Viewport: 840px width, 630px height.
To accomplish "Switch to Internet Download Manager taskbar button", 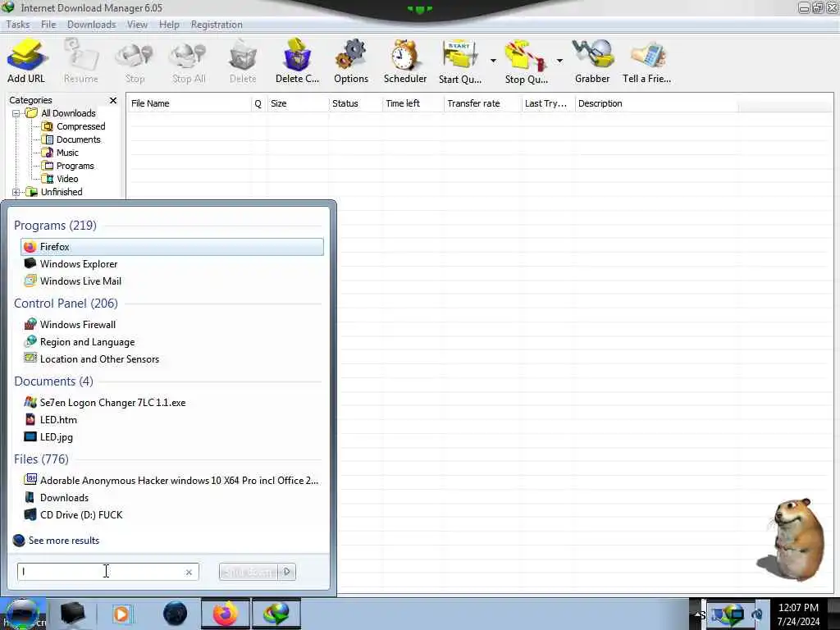I will click(x=276, y=614).
